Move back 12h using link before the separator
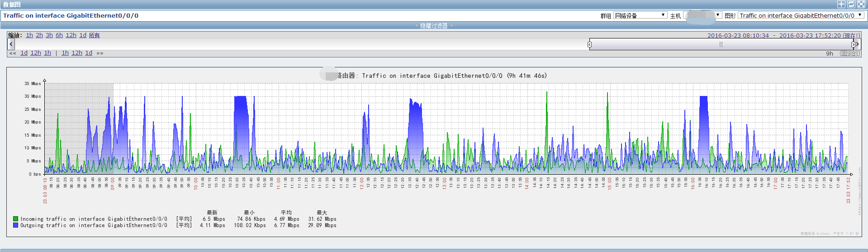The image size is (868, 252). click(x=36, y=53)
